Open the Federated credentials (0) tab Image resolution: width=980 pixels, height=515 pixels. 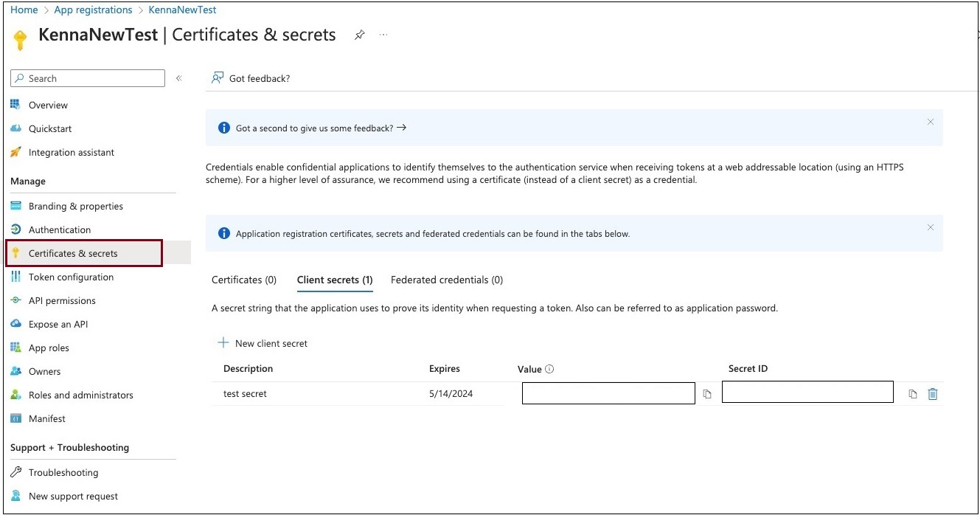447,280
